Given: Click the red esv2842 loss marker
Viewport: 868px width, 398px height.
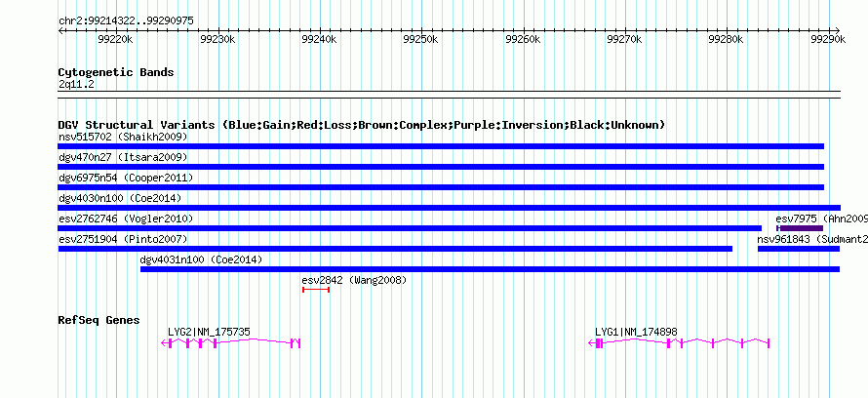Looking at the screenshot, I should (316, 290).
